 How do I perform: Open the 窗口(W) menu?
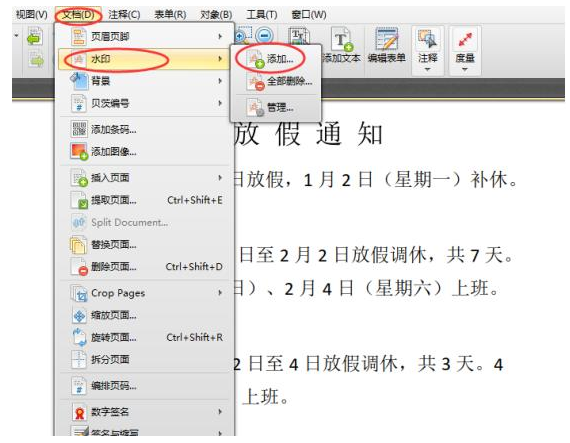[309, 15]
